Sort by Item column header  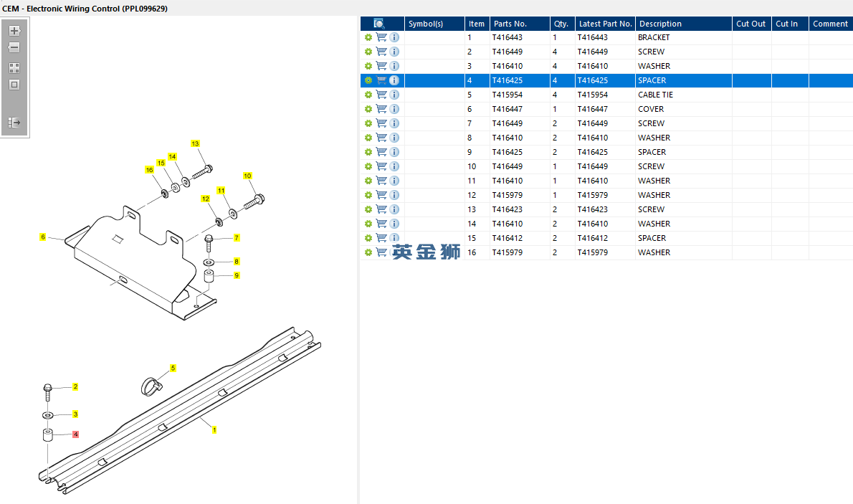(477, 24)
